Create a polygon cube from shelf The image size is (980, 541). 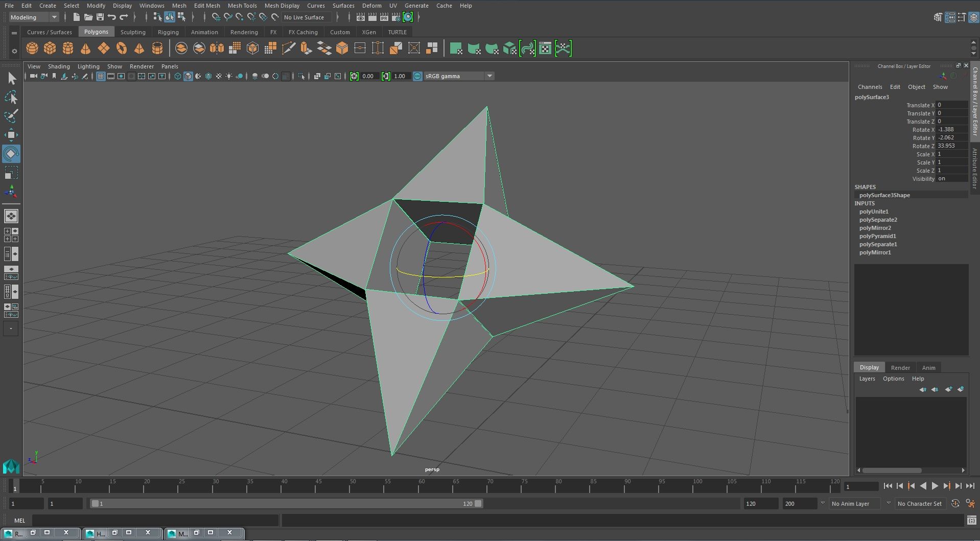click(x=50, y=49)
